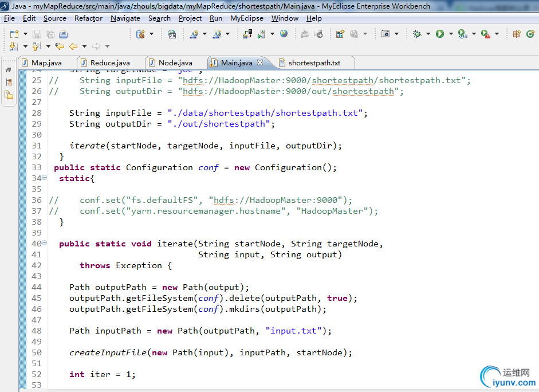The image size is (539, 392).
Task: Click the new report icon
Action: (x=340, y=34)
